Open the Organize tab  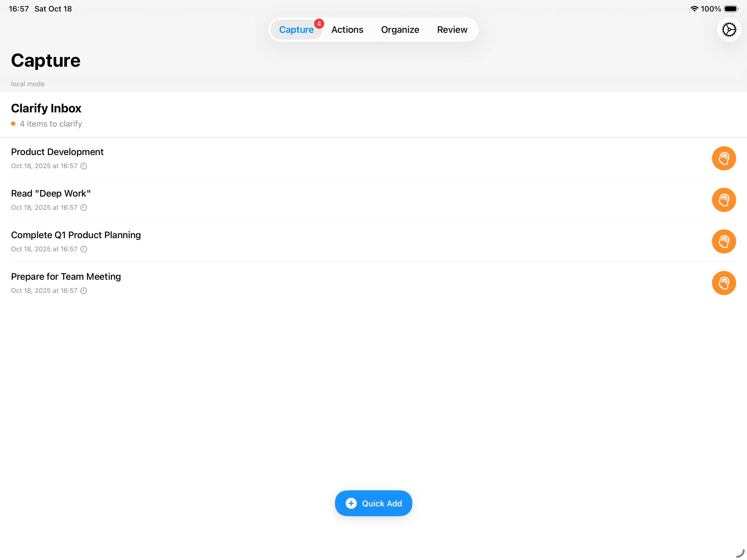(x=400, y=30)
